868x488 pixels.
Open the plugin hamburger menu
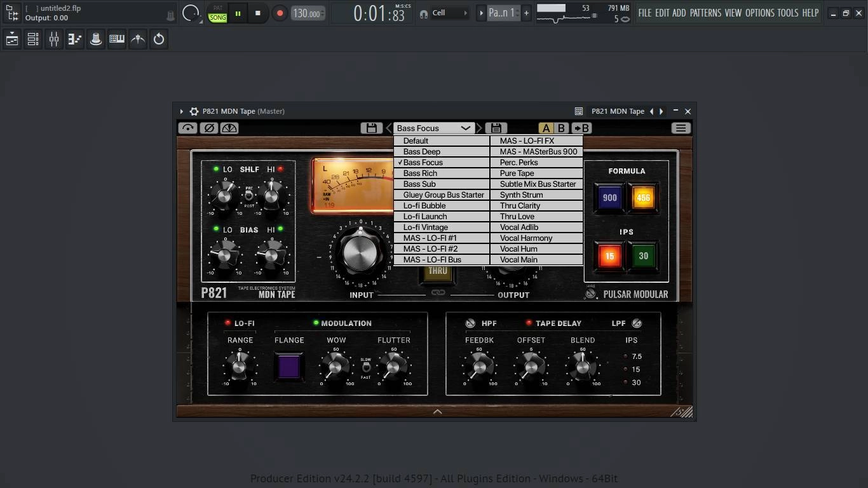coord(681,128)
